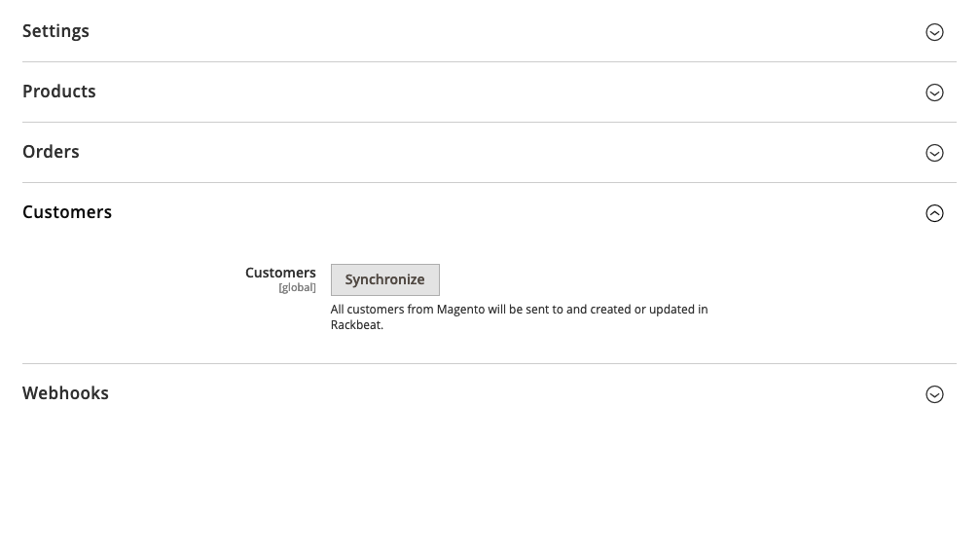This screenshot has height=554, width=980.
Task: Expand the Webhooks section chevron icon
Action: click(934, 394)
